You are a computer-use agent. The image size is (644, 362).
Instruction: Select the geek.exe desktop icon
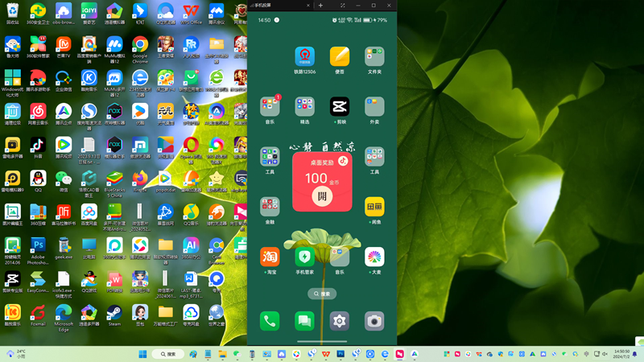click(x=64, y=249)
